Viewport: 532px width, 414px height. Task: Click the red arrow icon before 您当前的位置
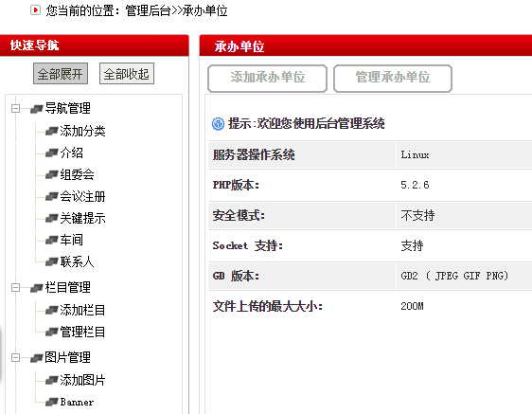(x=35, y=10)
